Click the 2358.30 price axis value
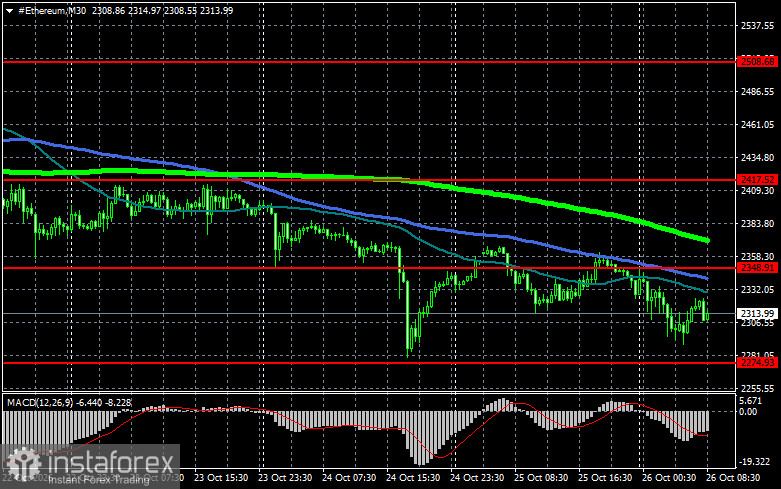 758,256
